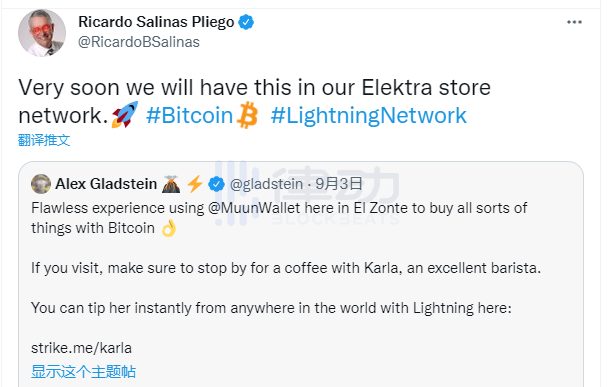Click the OK hand emoji in quoted tweet
Viewport: 614px width, 387px height.
pos(169,228)
